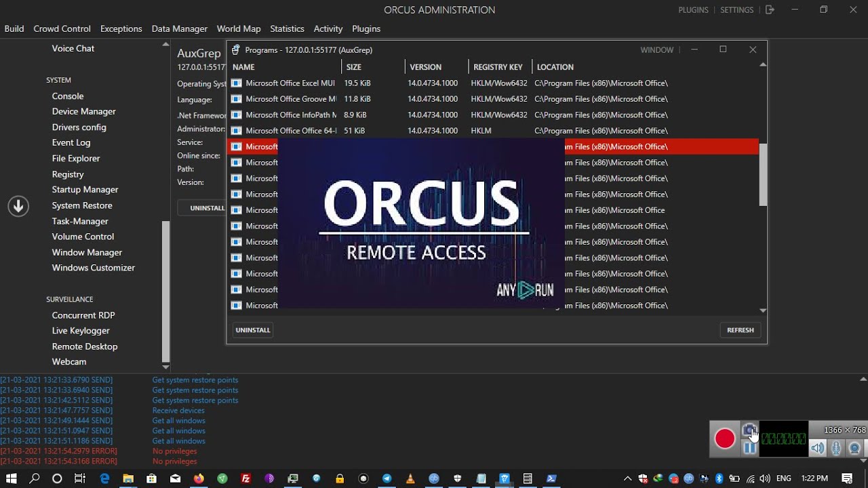Expand log panel with up arrow
Viewport: 868px width, 488px height.
click(863, 380)
